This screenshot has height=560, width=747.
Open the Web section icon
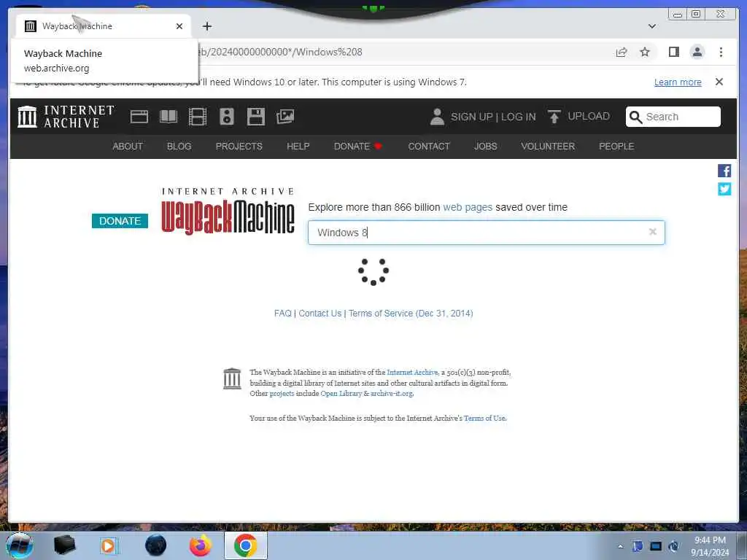(x=139, y=117)
